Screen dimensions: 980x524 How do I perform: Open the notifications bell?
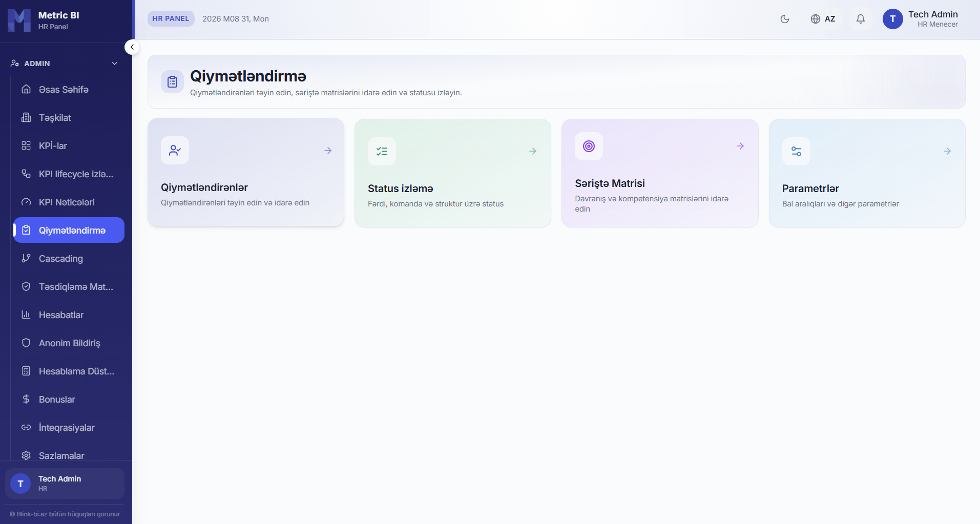[861, 19]
